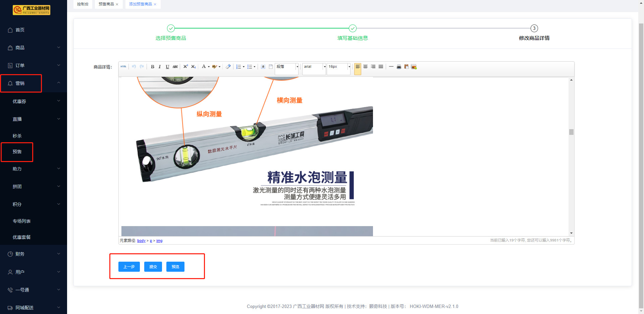Click the eraser clear-format icon

(x=228, y=67)
